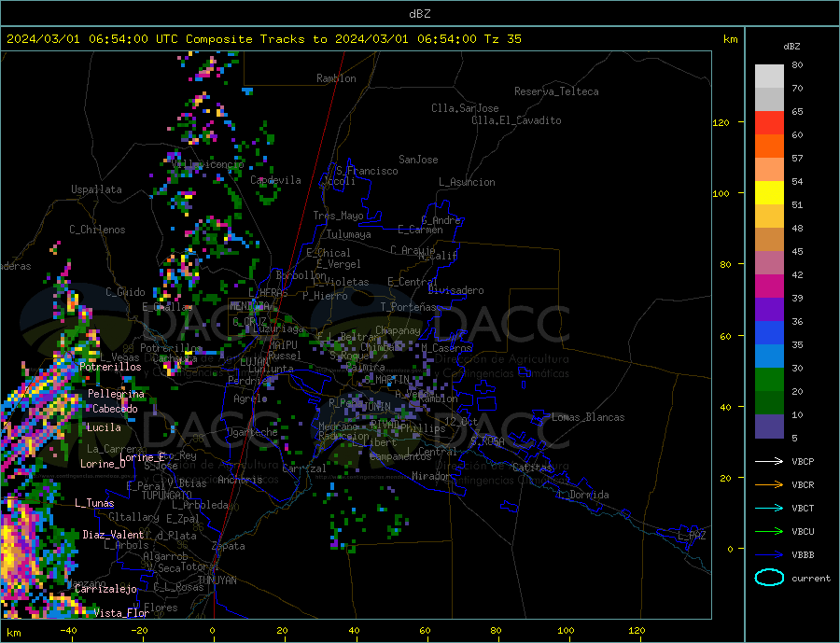Image resolution: width=840 pixels, height=643 pixels.
Task: Click the green VBCU arrow in legend
Action: [769, 532]
